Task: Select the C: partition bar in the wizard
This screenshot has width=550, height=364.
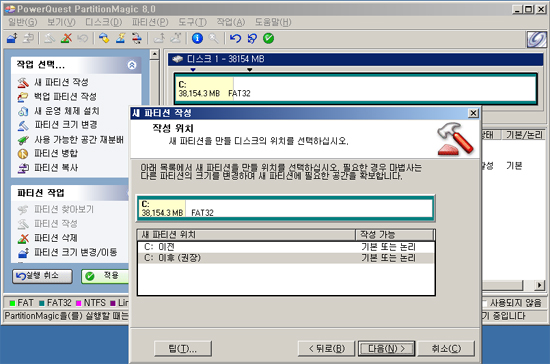Action: coord(286,208)
